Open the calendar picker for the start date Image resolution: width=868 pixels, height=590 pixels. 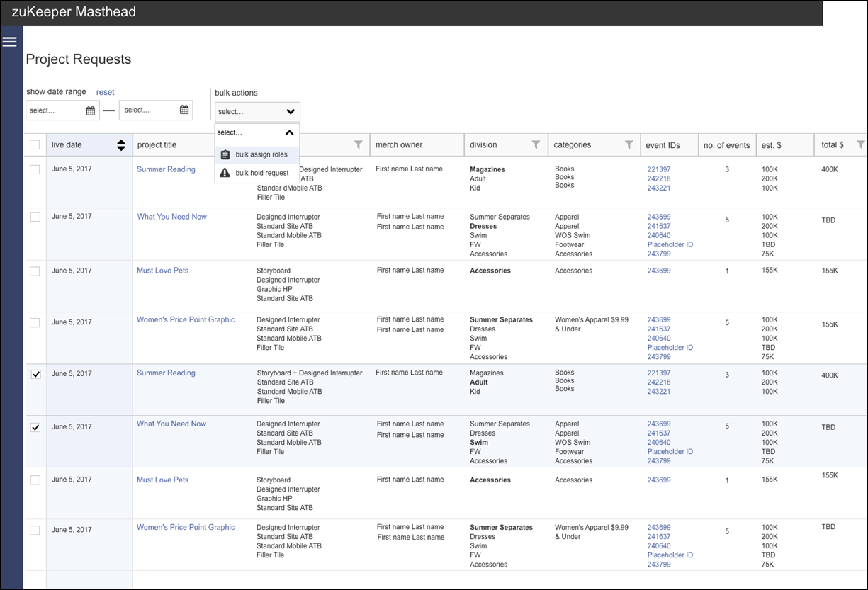(x=91, y=110)
